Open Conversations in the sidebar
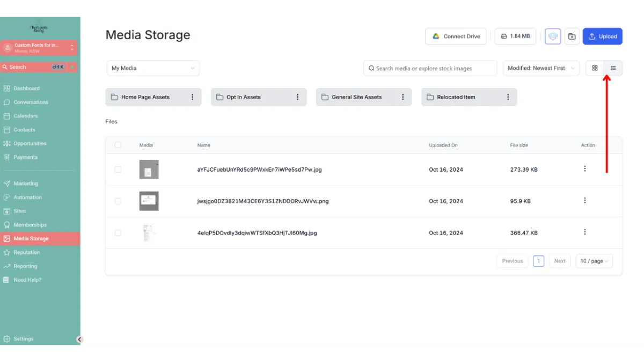 pyautogui.click(x=31, y=102)
